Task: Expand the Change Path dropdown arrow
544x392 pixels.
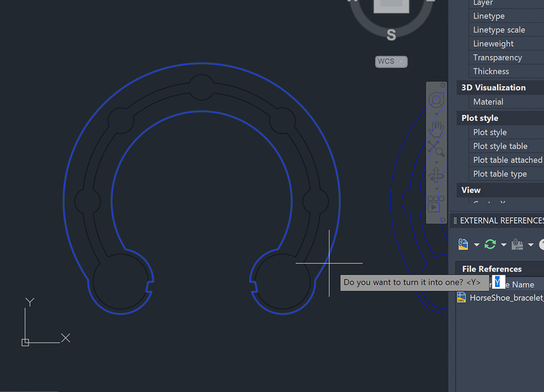Action: (530, 245)
